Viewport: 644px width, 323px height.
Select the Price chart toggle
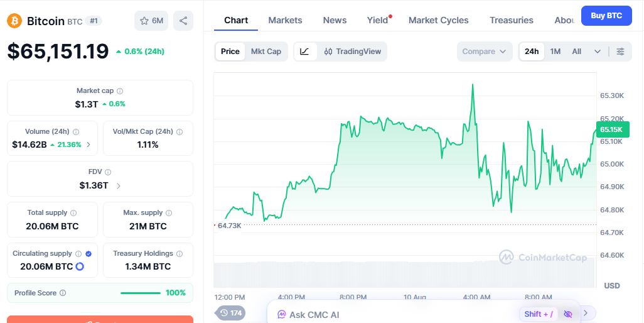click(230, 52)
